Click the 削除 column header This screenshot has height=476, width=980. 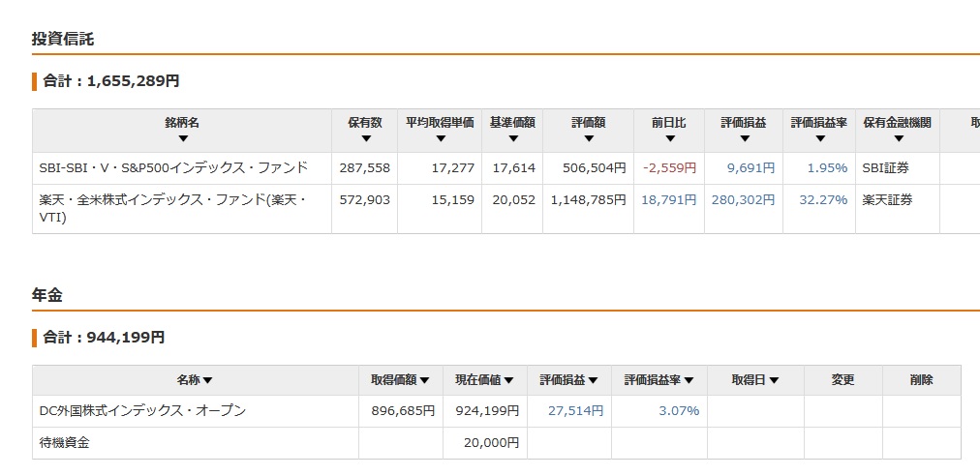click(x=922, y=380)
